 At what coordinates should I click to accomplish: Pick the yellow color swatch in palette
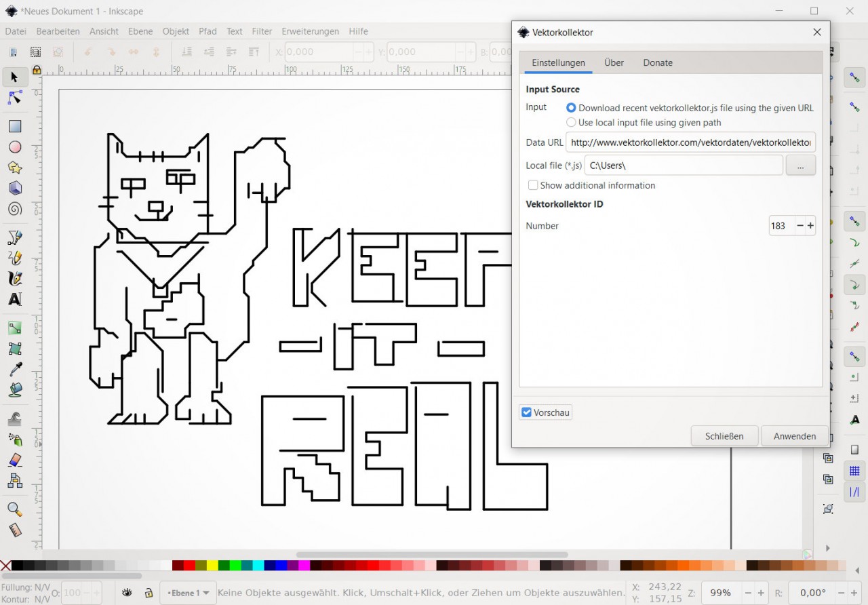[212, 566]
